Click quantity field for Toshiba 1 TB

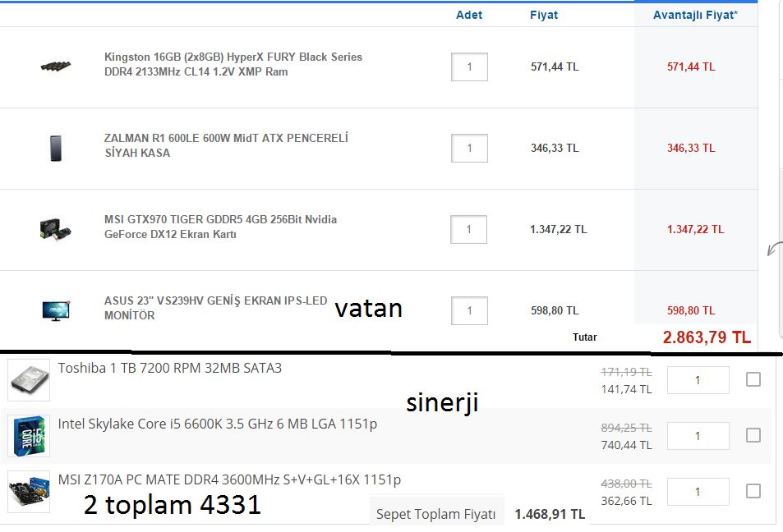tap(698, 380)
